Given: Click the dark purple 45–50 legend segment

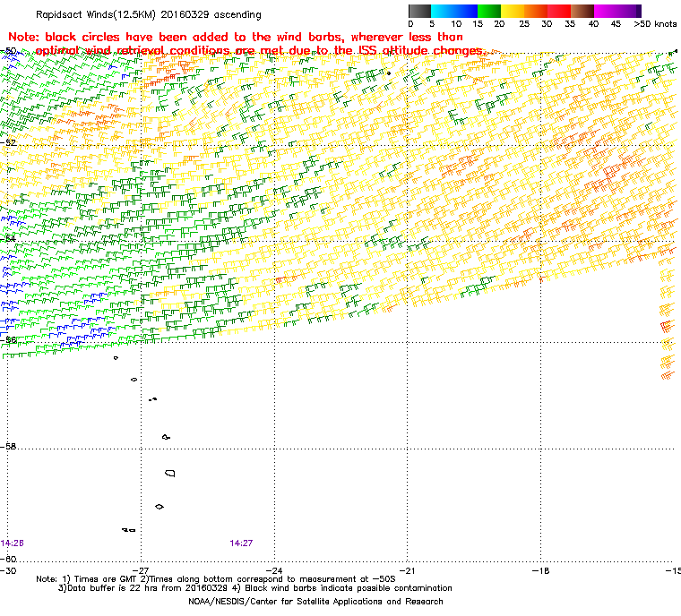Looking at the screenshot, I should tap(629, 11).
